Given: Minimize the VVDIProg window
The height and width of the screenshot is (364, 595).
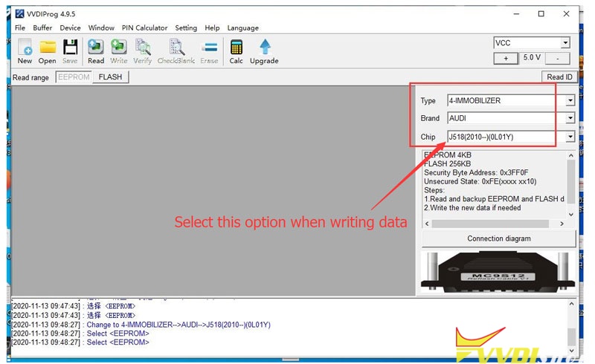Looking at the screenshot, I should [x=516, y=14].
